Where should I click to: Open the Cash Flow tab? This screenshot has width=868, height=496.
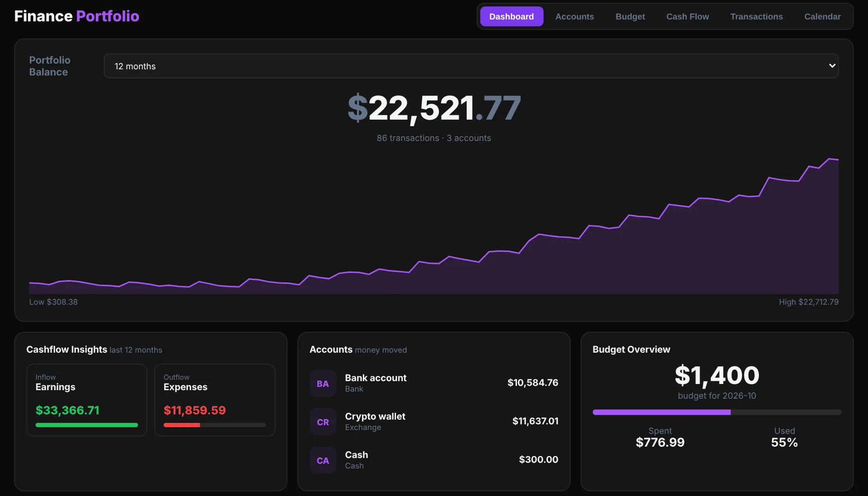tap(687, 17)
